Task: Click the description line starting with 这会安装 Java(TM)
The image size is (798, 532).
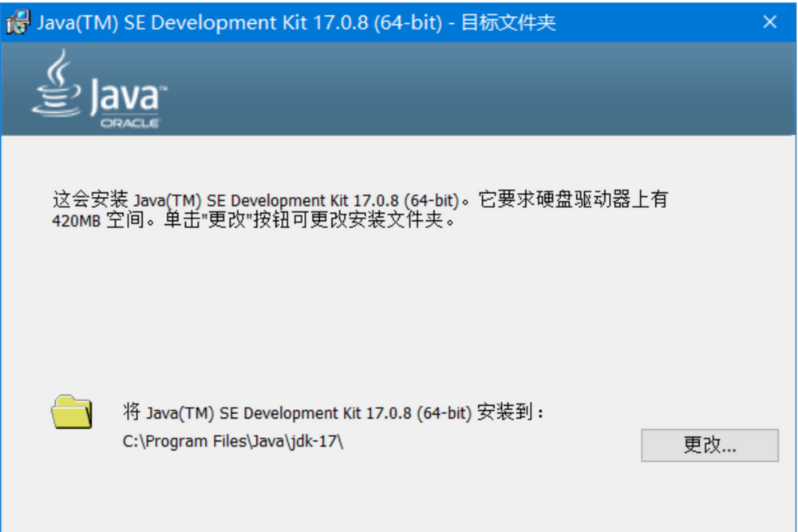Action: click(x=360, y=199)
